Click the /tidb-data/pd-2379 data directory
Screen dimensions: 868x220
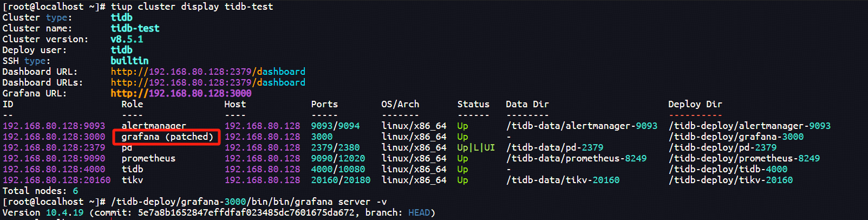(x=554, y=147)
